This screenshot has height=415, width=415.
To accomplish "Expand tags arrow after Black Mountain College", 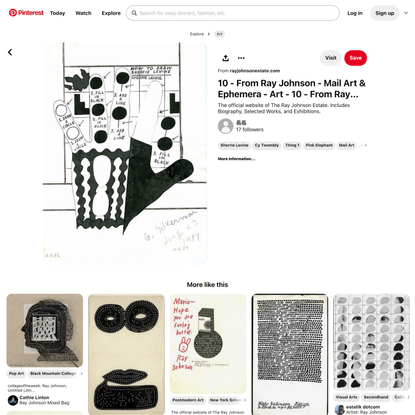I will [81, 374].
